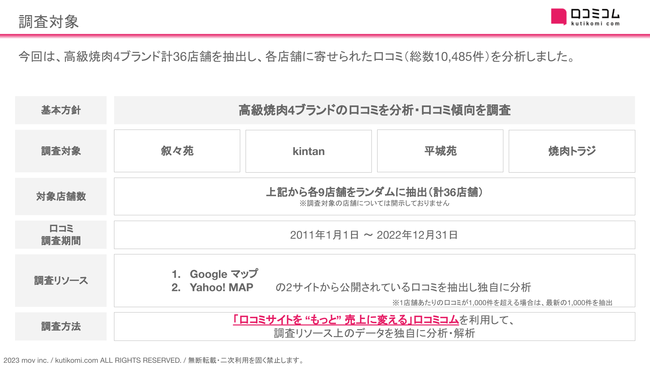
Task: Click the copyright footer text
Action: [x=153, y=360]
